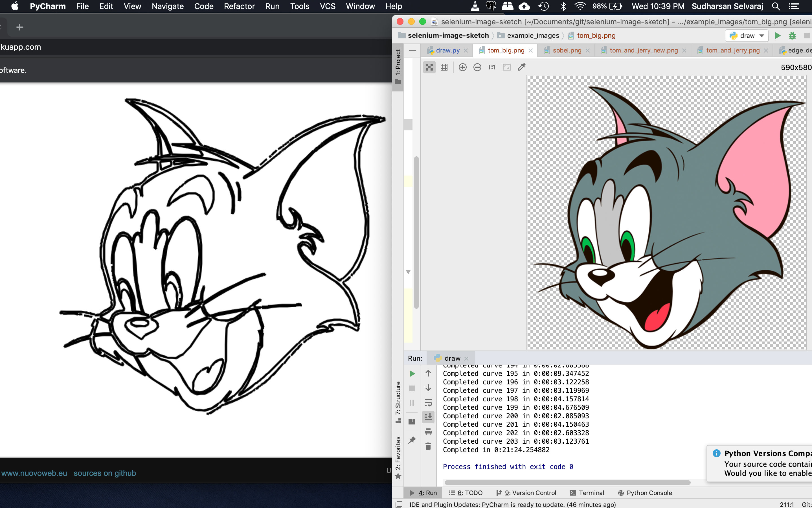The image size is (812, 508).
Task: Select the color picker eyedropper tool
Action: pyautogui.click(x=521, y=67)
